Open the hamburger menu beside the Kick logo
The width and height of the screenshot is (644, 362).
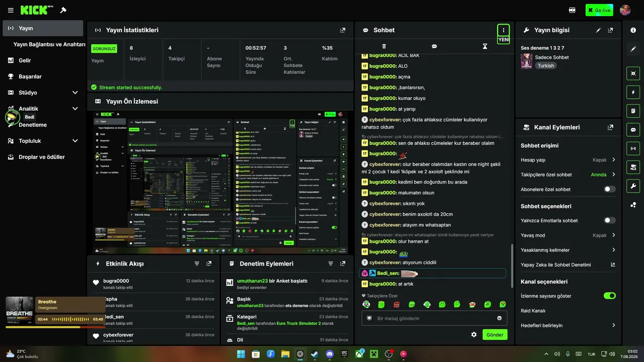(11, 10)
